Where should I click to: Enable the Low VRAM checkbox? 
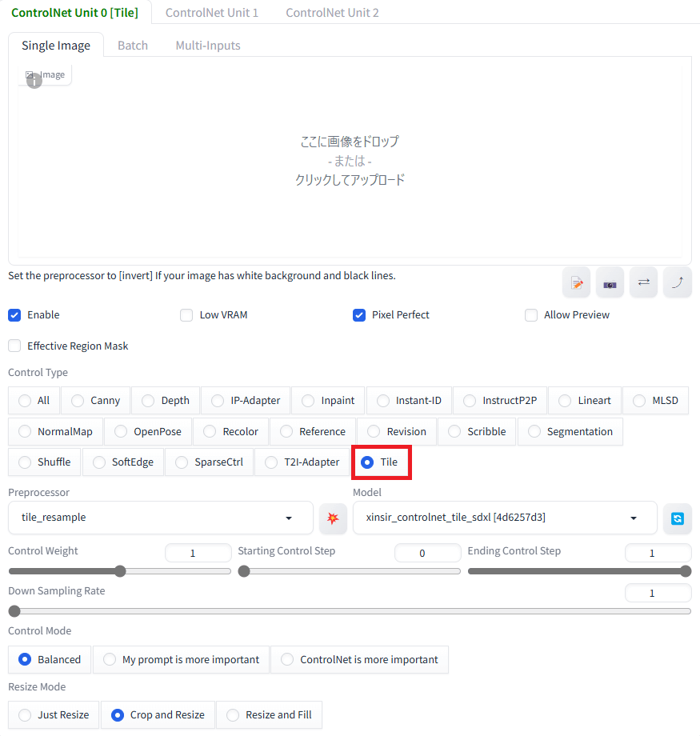click(186, 315)
